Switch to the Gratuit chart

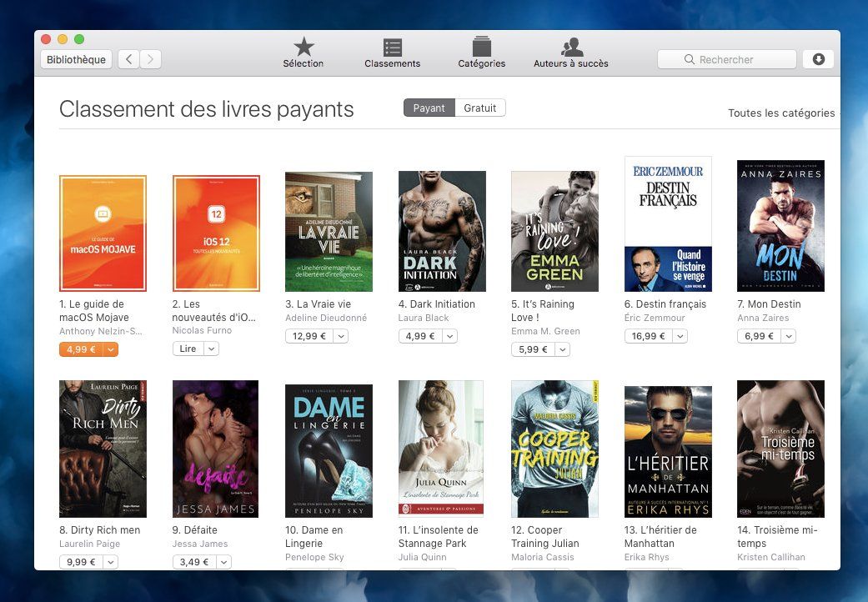(x=480, y=108)
